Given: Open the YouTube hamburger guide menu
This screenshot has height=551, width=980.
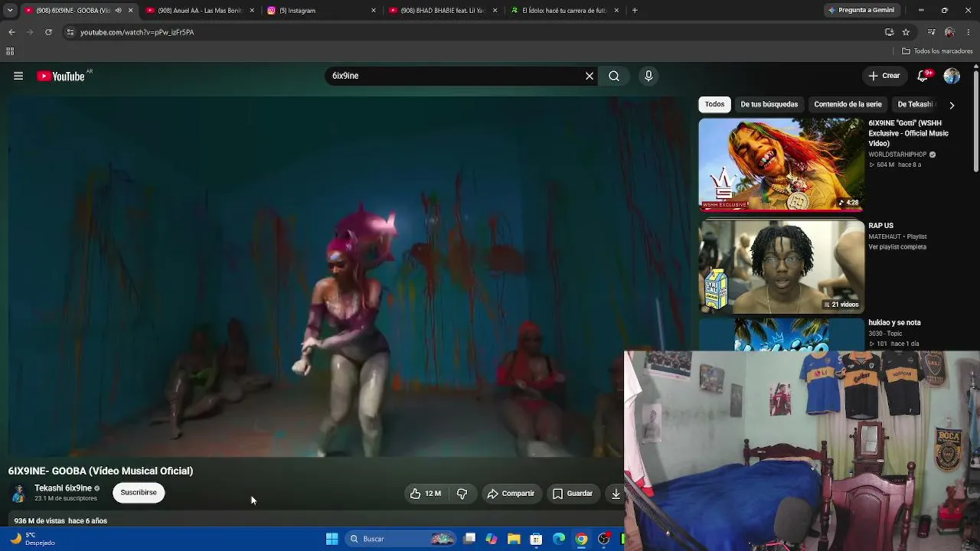Looking at the screenshot, I should (18, 76).
